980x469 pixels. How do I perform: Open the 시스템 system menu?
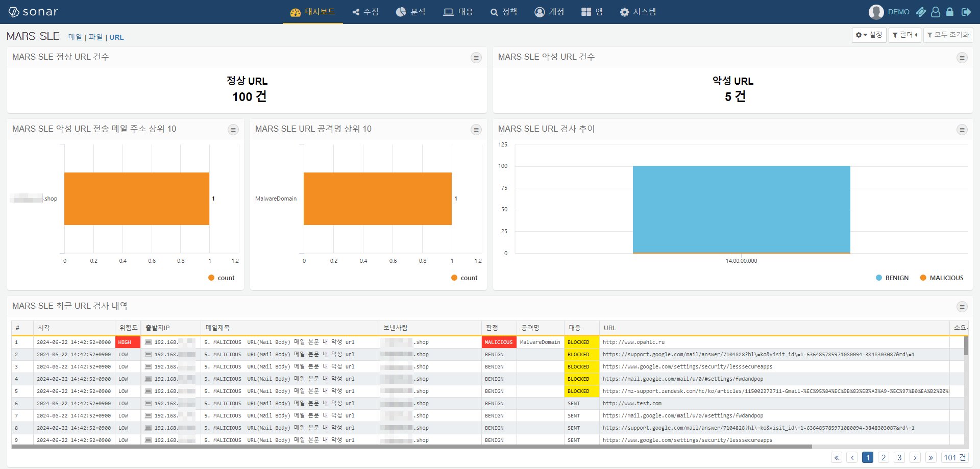[638, 12]
